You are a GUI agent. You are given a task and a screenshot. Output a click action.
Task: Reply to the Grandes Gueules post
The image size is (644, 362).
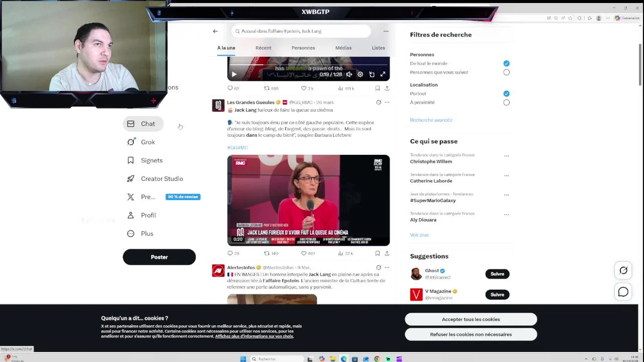(x=233, y=253)
